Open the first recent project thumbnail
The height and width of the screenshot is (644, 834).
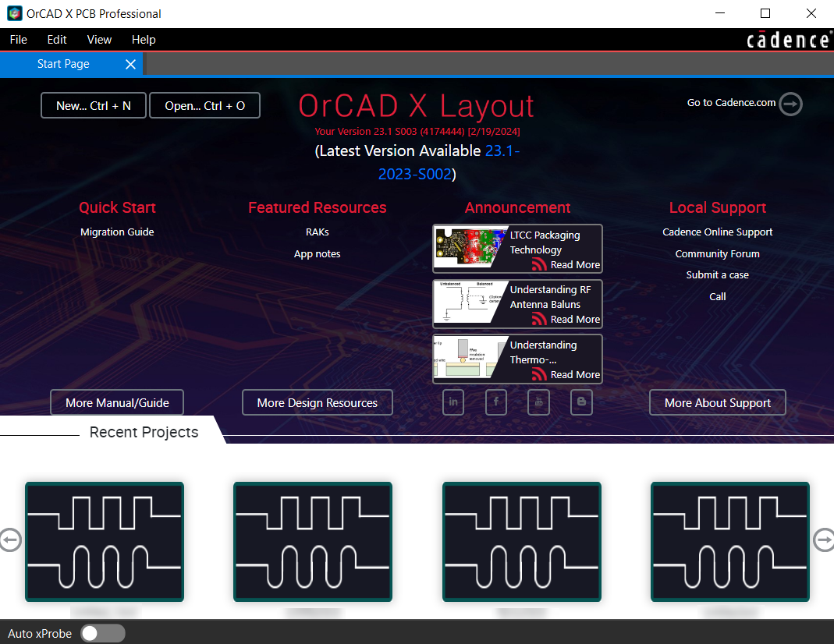click(x=105, y=542)
